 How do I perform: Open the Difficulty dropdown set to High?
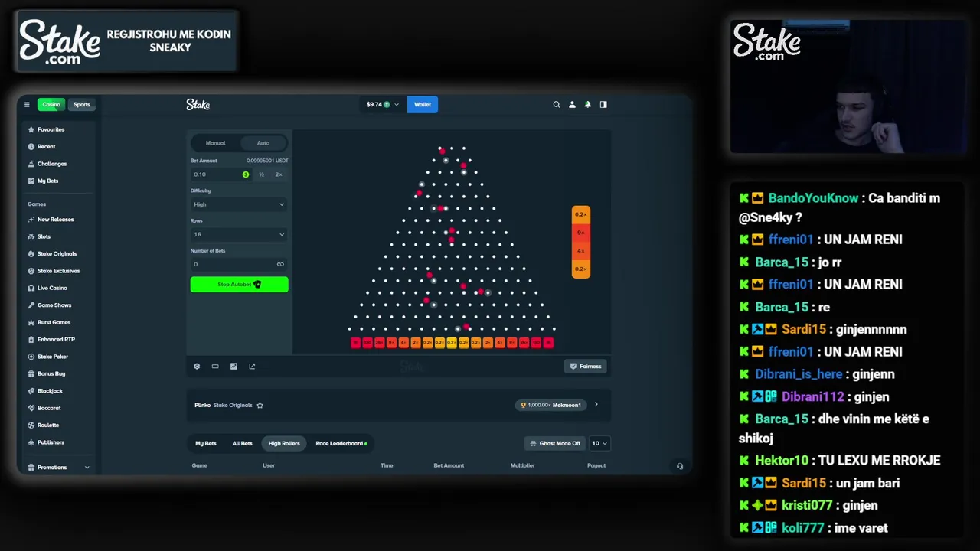[239, 204]
